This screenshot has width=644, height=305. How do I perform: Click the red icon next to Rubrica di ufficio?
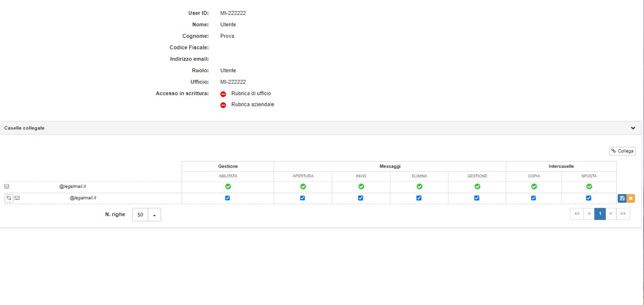coord(223,94)
